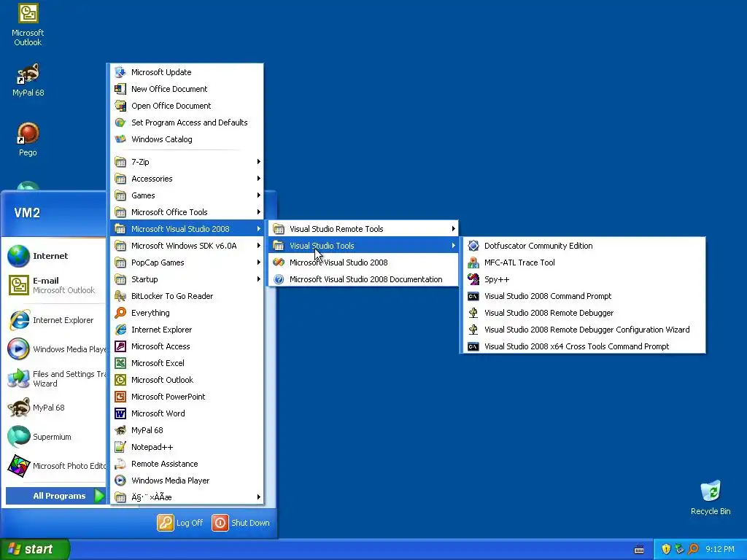This screenshot has width=747, height=560.
Task: Expand Visual Studio Remote Tools submenu
Action: (x=363, y=228)
